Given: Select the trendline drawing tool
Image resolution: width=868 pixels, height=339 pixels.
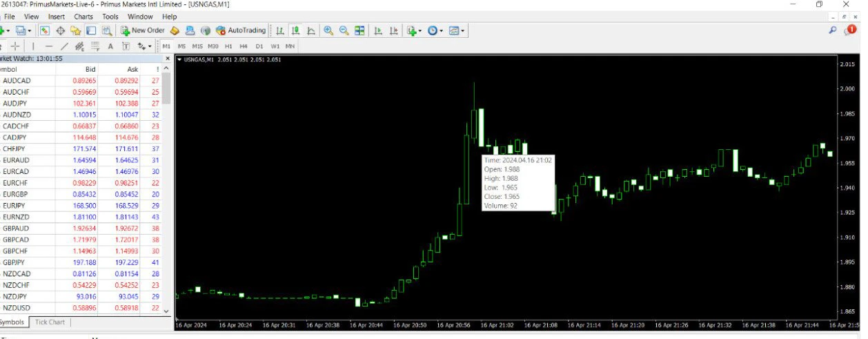Looking at the screenshot, I should click(64, 46).
